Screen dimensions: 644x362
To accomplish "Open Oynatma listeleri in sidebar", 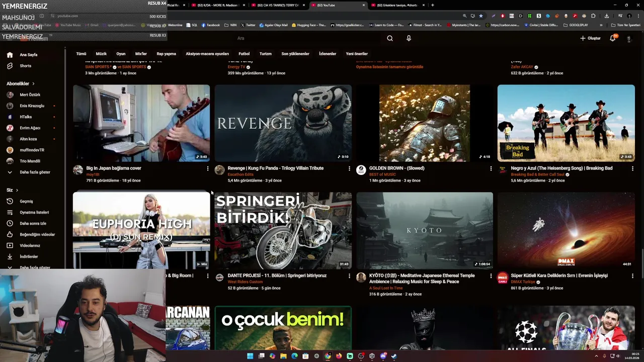I will click(x=33, y=212).
